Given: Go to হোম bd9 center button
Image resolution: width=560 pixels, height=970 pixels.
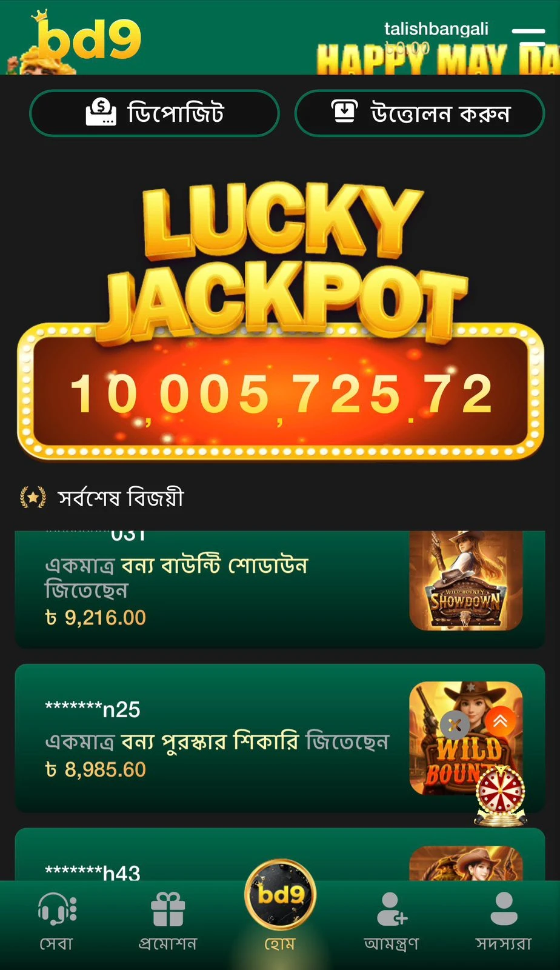Looking at the screenshot, I should [280, 906].
